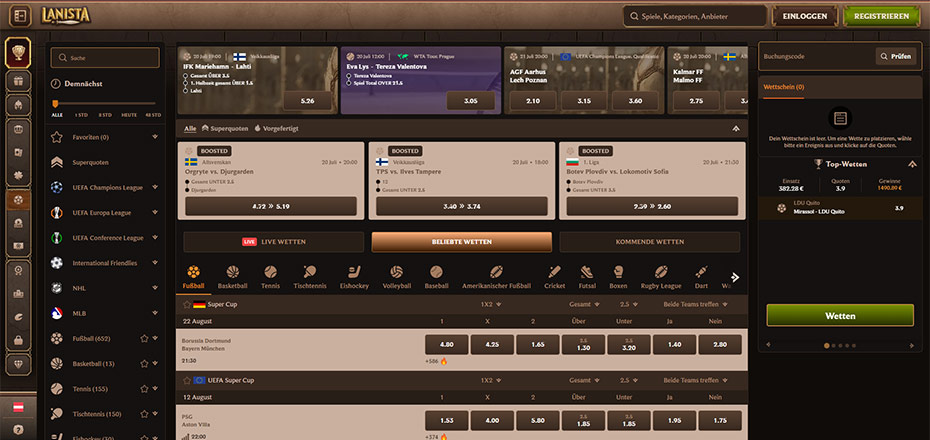Focus the Buchungscode input field
Viewport: 930px width, 440px height.
(817, 56)
